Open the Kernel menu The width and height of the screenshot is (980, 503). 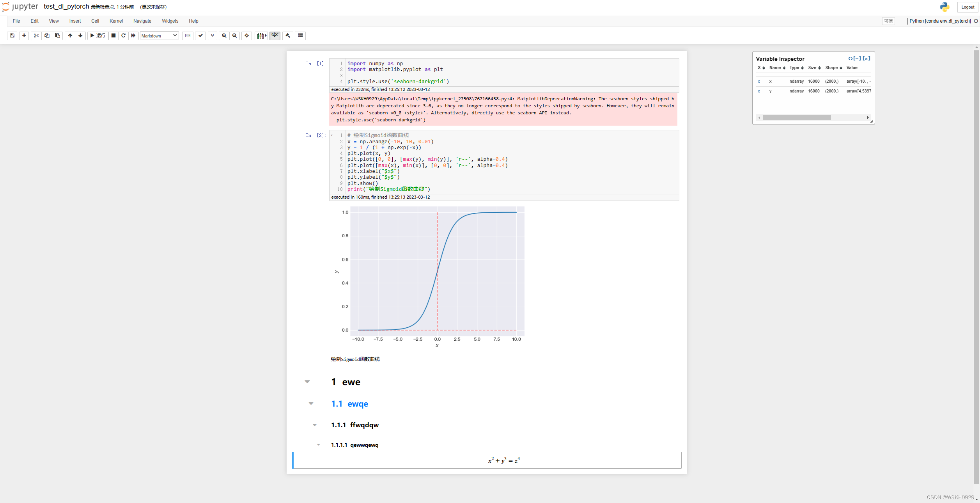(116, 21)
